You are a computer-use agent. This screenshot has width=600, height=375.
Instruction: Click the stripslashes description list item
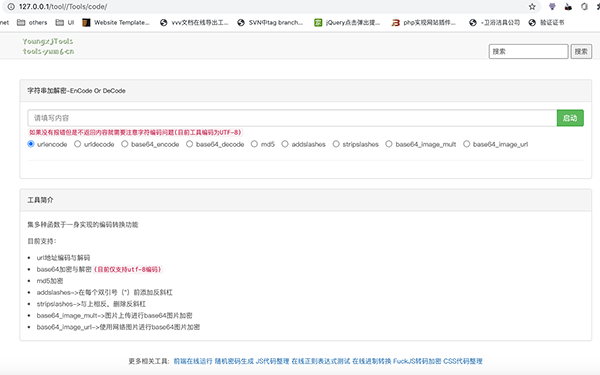point(91,304)
